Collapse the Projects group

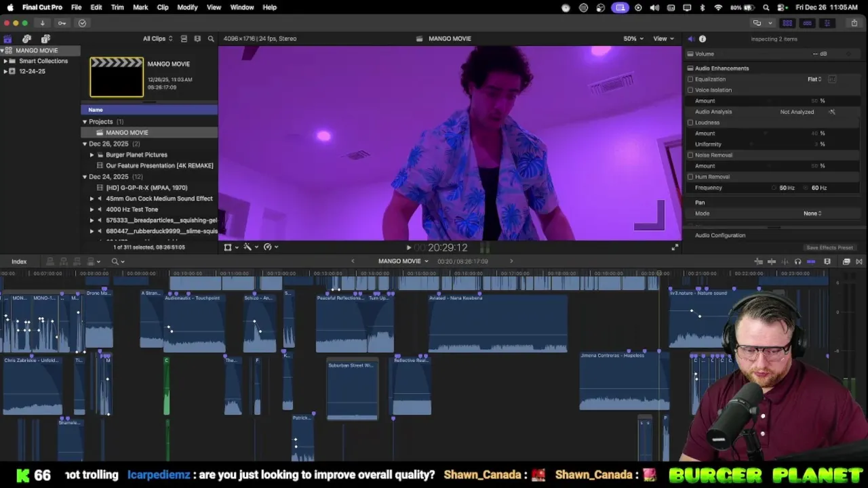pyautogui.click(x=85, y=122)
